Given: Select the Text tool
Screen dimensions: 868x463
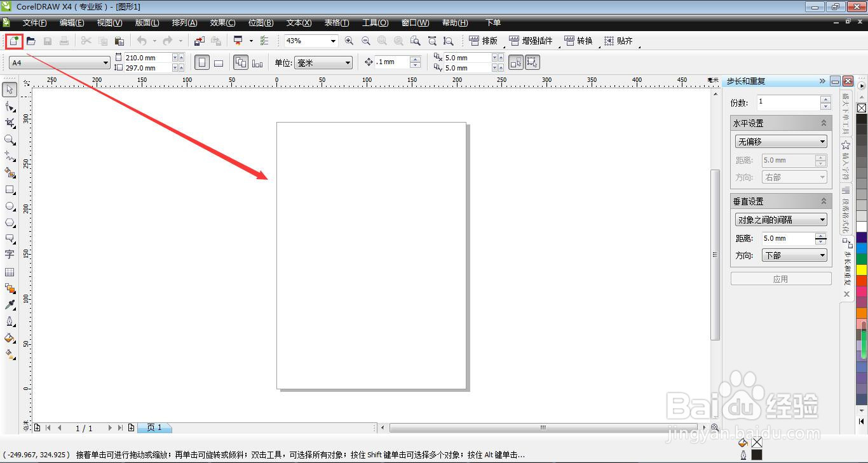Looking at the screenshot, I should pos(10,255).
